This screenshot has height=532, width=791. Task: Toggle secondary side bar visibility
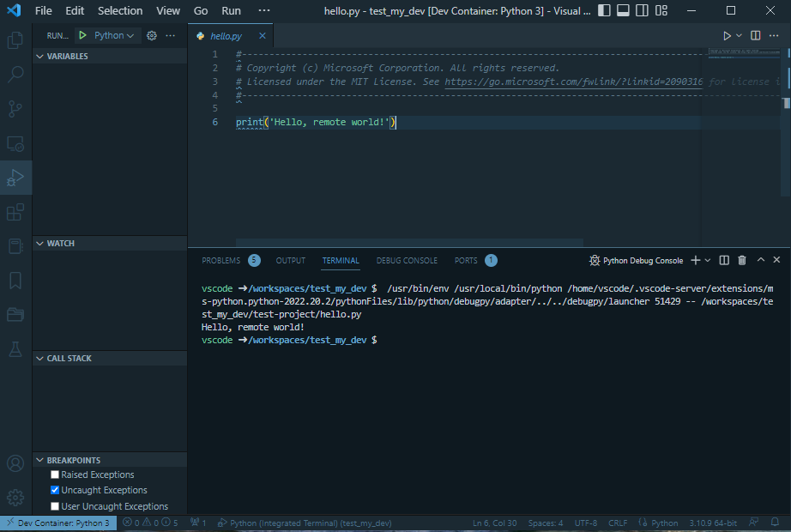click(643, 10)
